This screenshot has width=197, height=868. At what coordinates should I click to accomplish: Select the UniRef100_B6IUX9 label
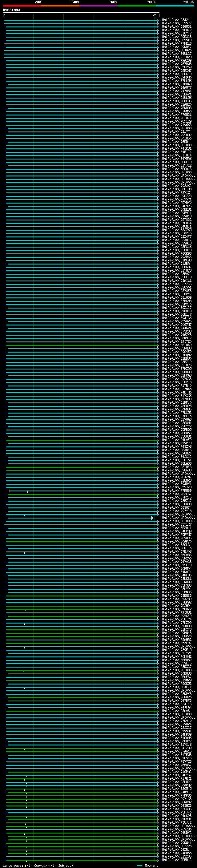(x=176, y=345)
